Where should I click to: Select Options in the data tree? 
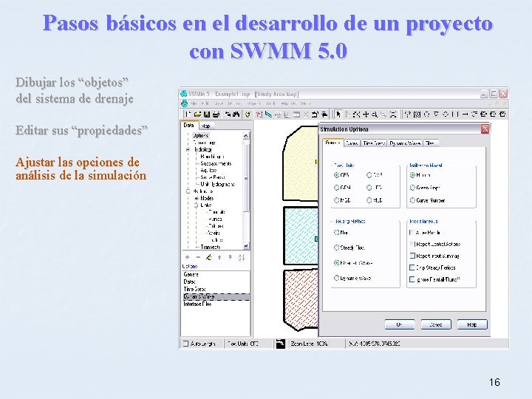(201, 135)
